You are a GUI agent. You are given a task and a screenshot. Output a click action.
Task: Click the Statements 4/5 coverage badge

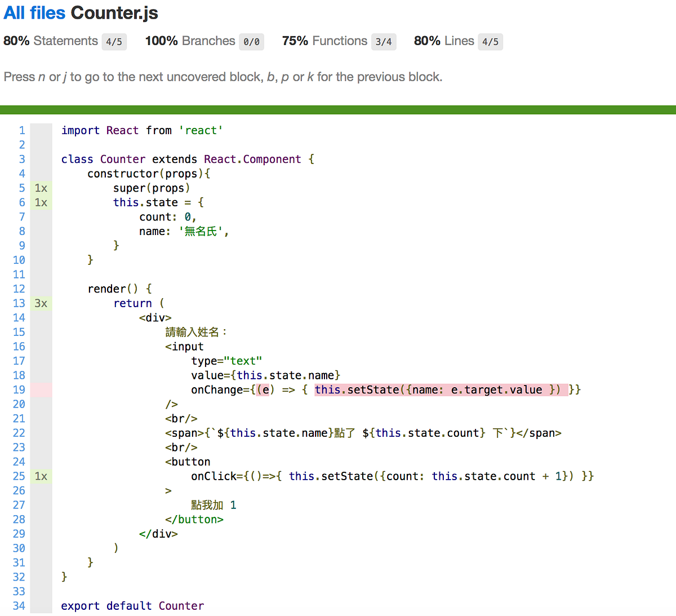[114, 42]
